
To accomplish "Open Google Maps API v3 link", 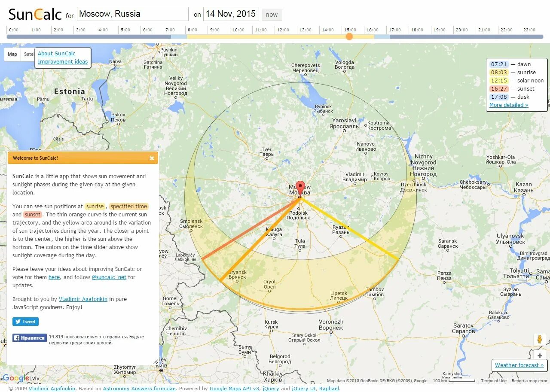I will (x=235, y=389).
